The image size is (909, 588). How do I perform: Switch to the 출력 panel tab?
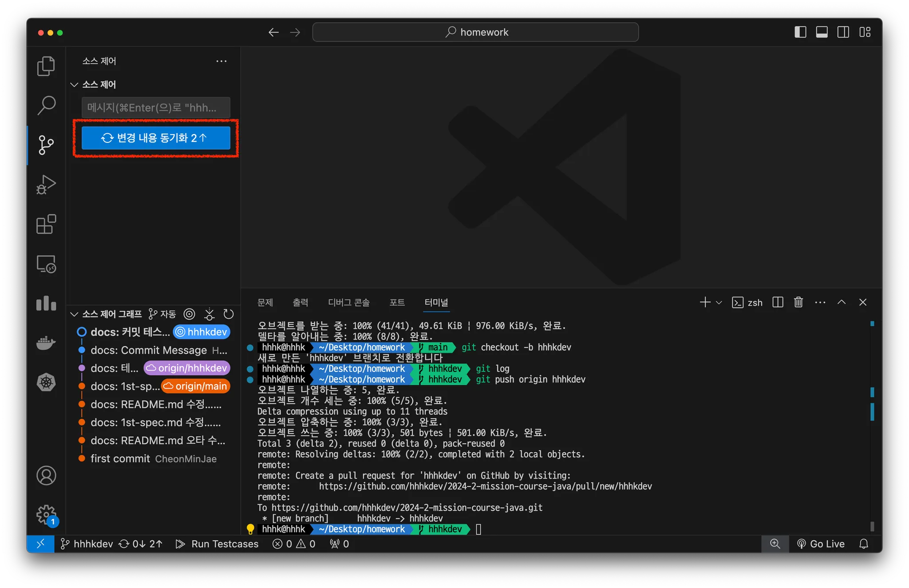click(300, 302)
